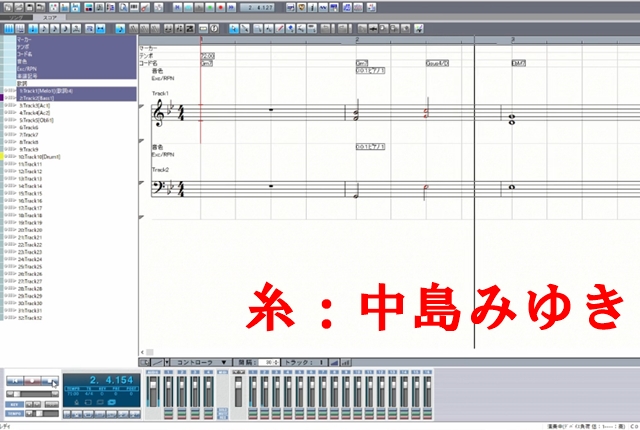Screen dimensions: 640x430
Task: Click the left scroll arrow under the score
Action: tap(142, 352)
